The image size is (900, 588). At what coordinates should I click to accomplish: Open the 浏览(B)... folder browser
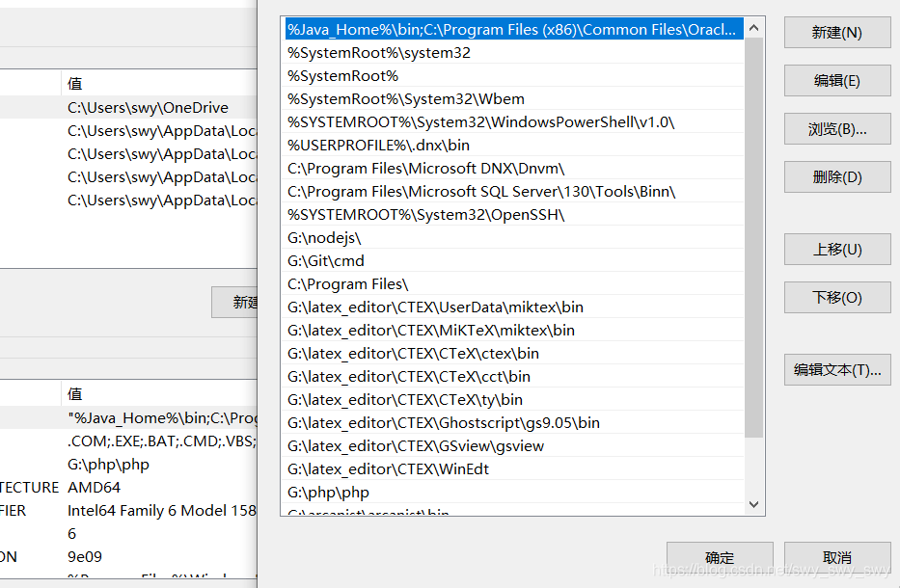tap(837, 129)
